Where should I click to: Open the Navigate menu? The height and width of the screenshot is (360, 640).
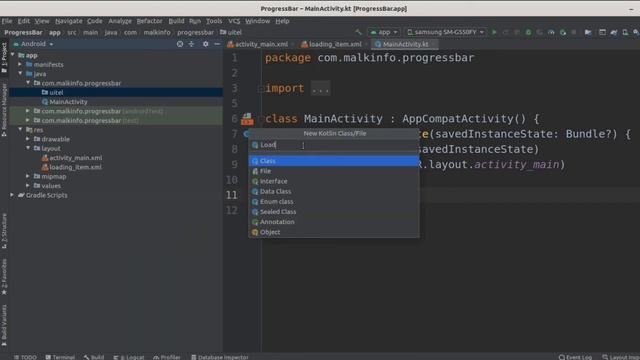[x=69, y=21]
